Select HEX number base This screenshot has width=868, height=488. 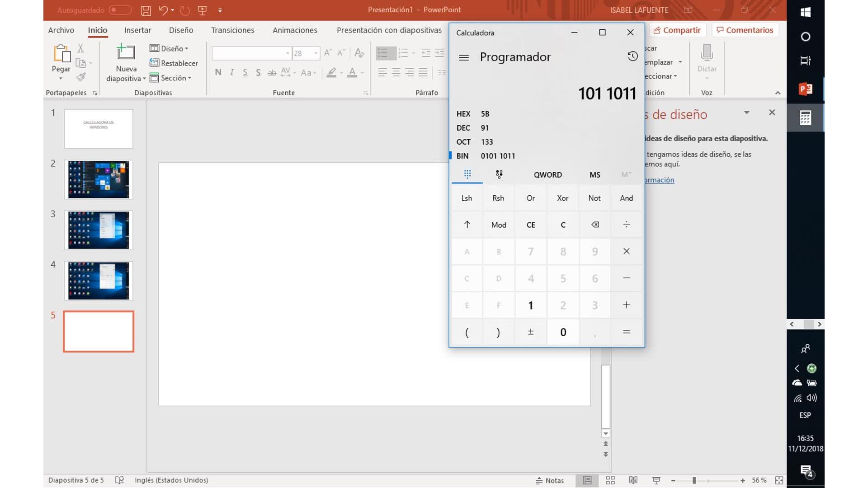coord(463,114)
